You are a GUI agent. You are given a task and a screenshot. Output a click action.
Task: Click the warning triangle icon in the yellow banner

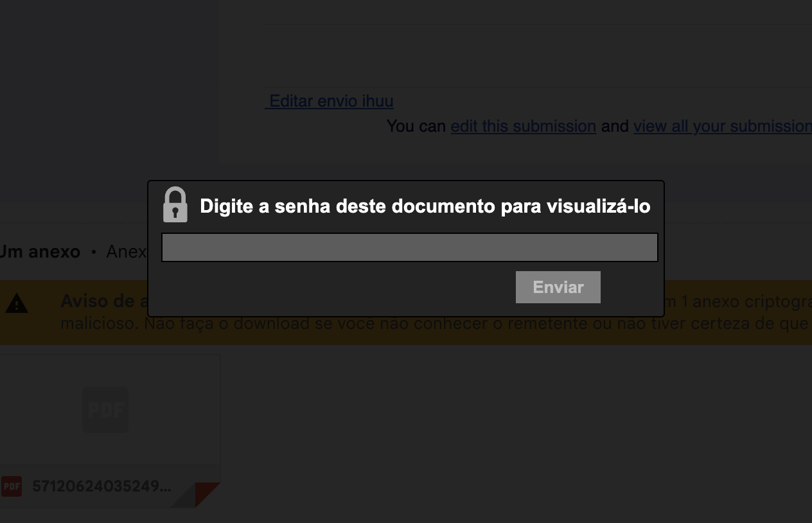(x=17, y=303)
